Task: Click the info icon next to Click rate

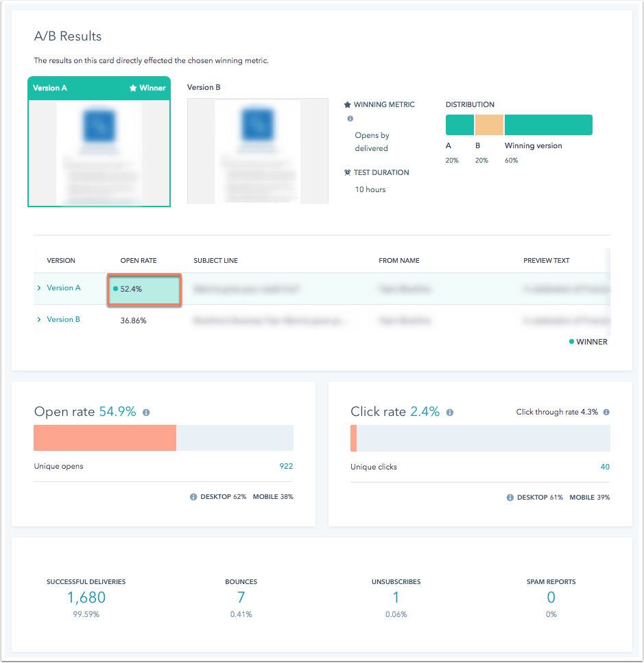Action: [450, 412]
